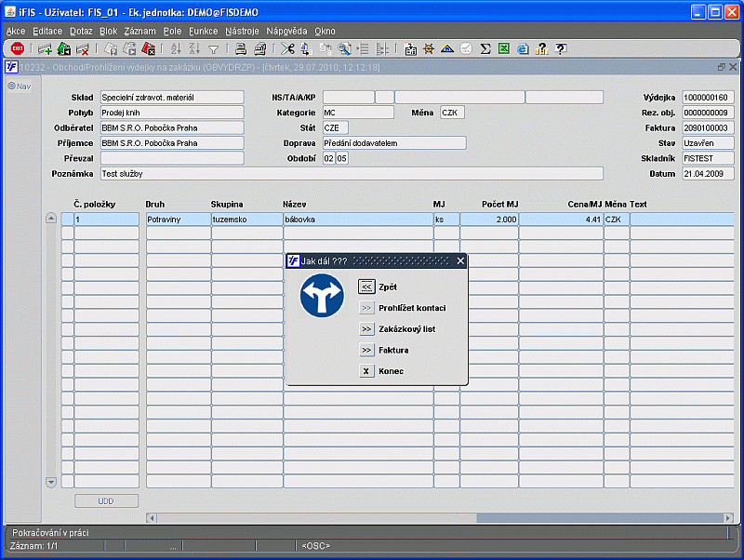Click the green Excel export icon
Screen dimensions: 744x560
click(503, 48)
